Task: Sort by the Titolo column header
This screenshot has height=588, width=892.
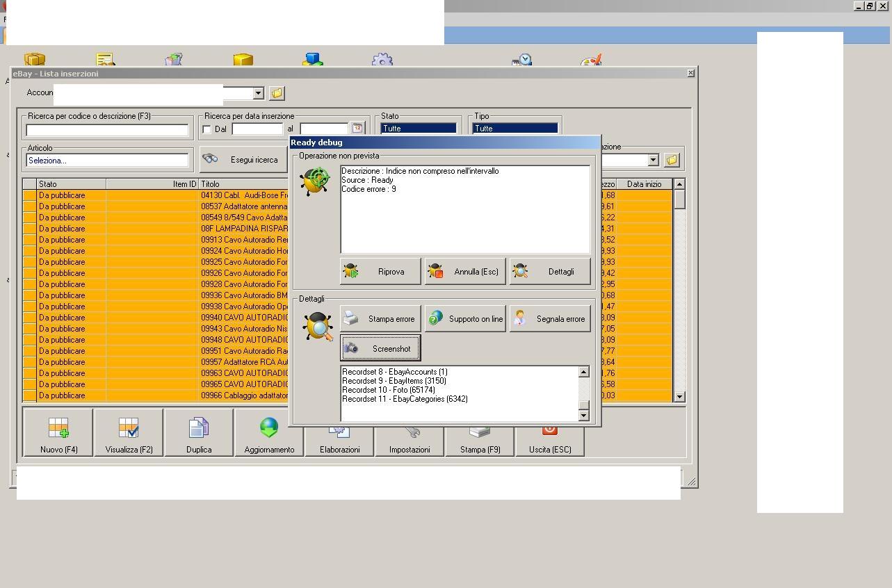Action: coord(243,184)
